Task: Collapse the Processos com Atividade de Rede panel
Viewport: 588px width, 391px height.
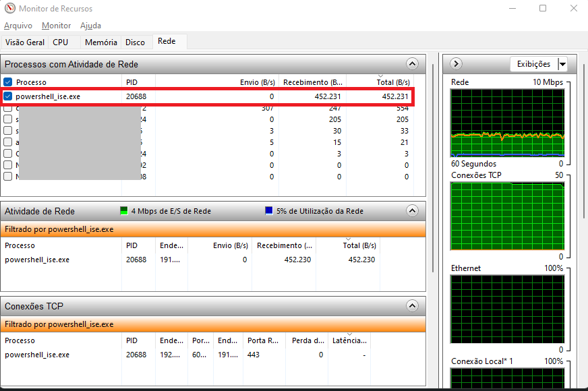Action: coord(412,63)
